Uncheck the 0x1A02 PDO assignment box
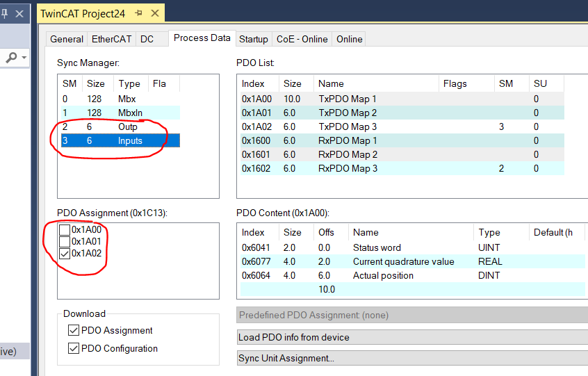Image resolution: width=588 pixels, height=376 pixels. [65, 253]
